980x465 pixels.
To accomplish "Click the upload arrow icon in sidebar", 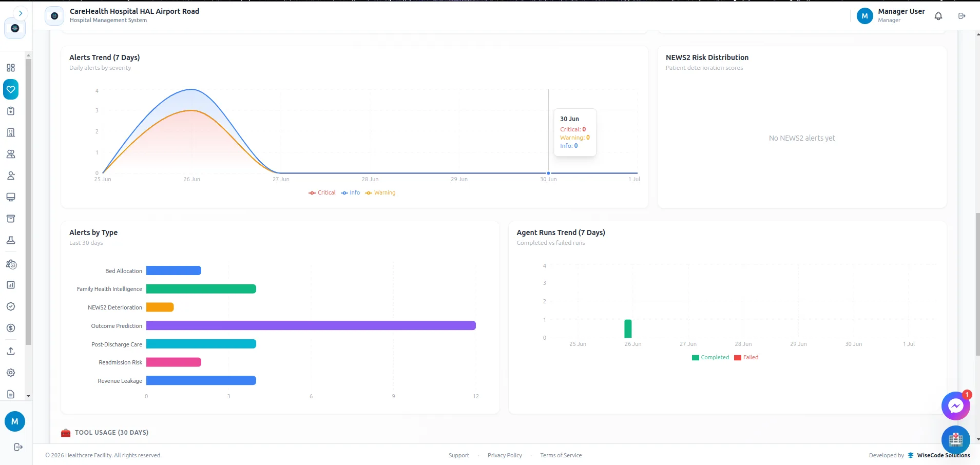I will tap(11, 351).
